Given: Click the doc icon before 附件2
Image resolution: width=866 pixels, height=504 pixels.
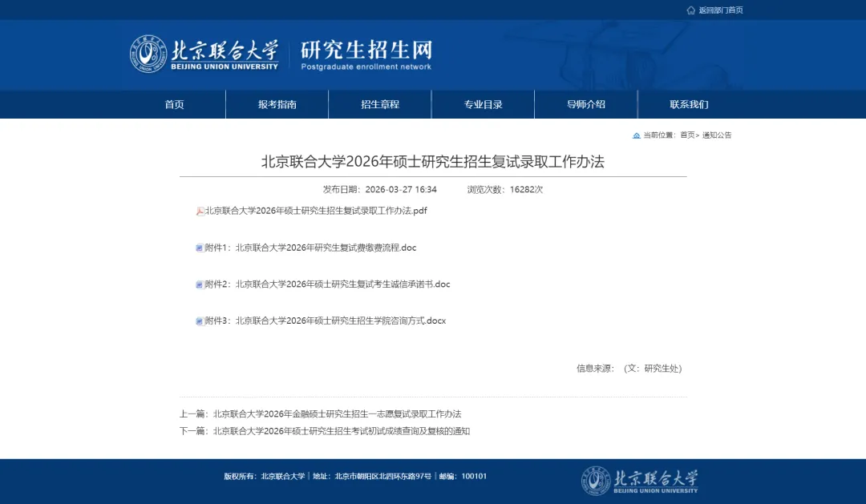Looking at the screenshot, I should 200,284.
